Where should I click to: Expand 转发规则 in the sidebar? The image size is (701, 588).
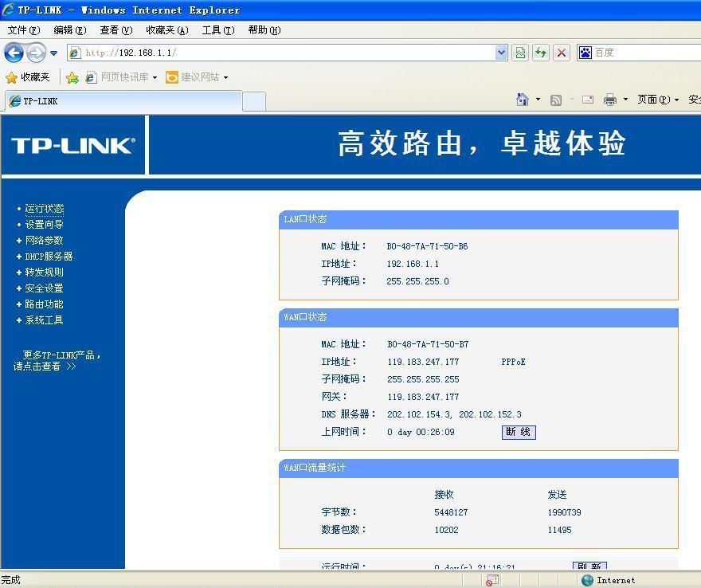coord(44,272)
